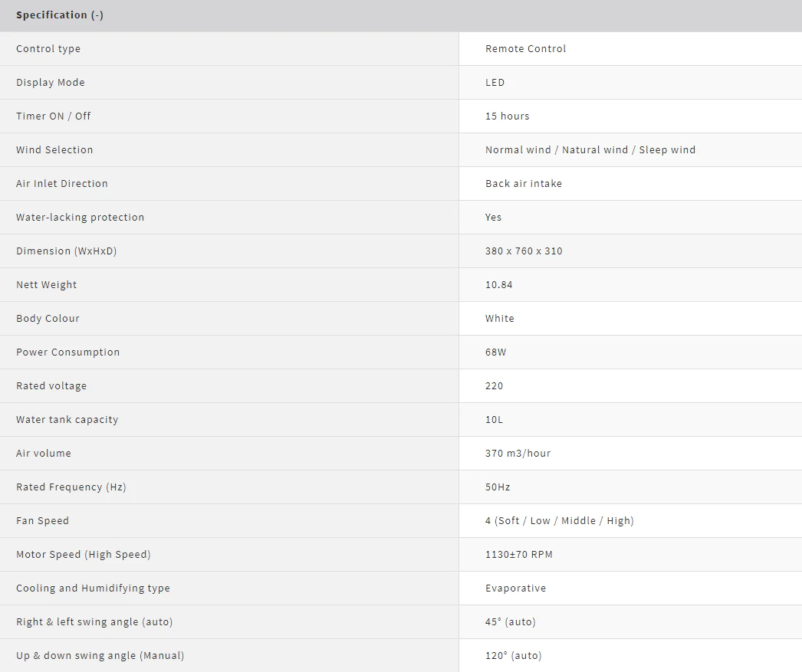Select the Remote Control value
802x672 pixels.
click(525, 49)
